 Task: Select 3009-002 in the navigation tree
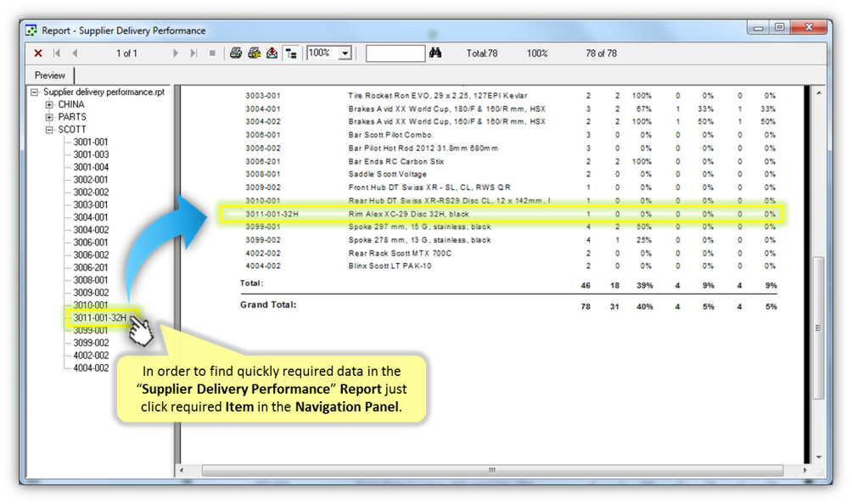pos(91,293)
